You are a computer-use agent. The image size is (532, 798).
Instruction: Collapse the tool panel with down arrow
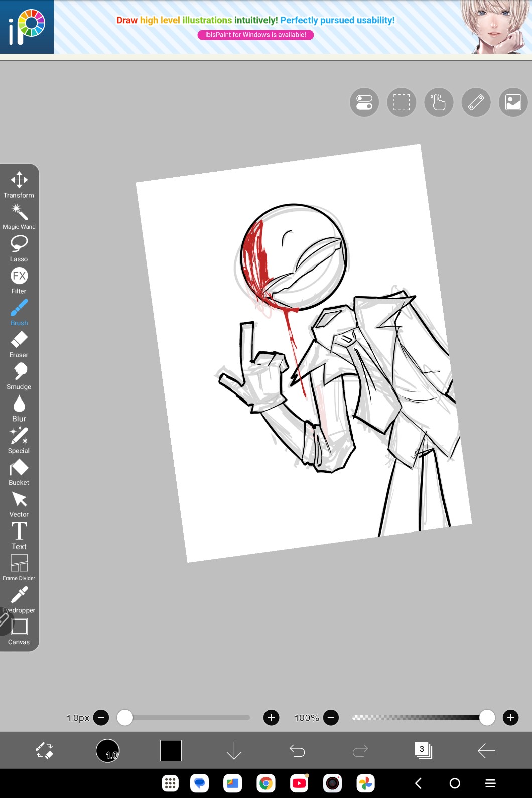tap(234, 751)
